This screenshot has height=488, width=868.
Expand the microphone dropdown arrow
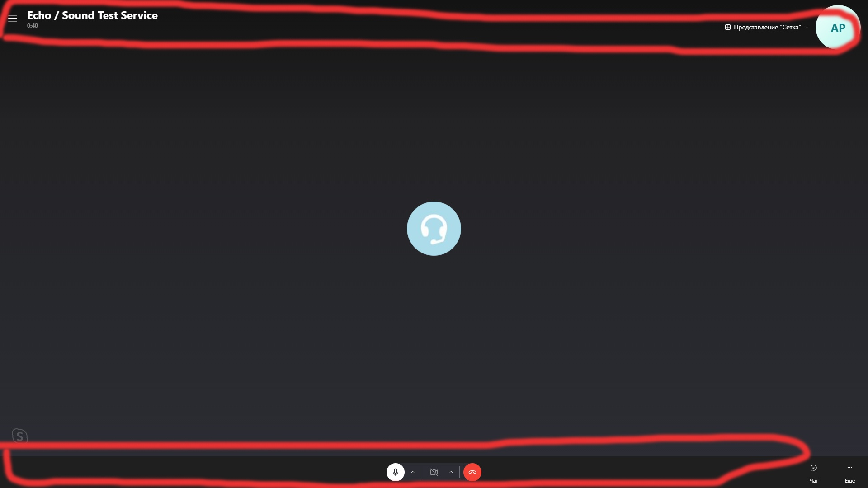tap(413, 472)
